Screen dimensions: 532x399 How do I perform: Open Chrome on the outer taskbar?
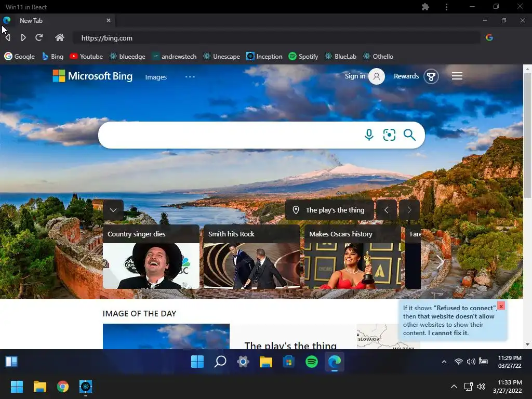tap(63, 387)
